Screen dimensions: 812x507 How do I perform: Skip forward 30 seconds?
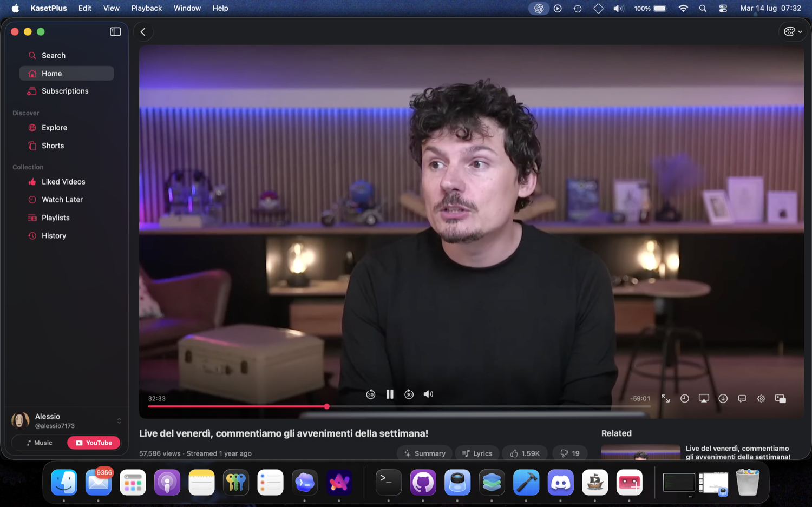(409, 394)
